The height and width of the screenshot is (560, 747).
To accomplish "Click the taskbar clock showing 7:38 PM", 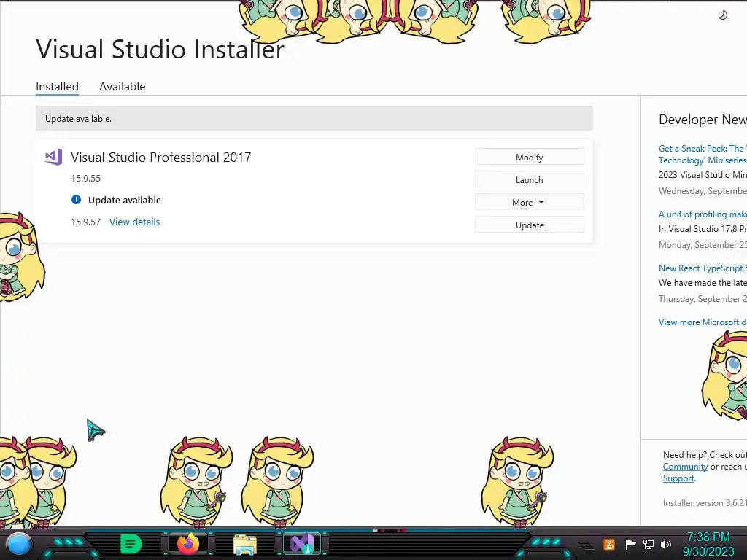I will (708, 544).
